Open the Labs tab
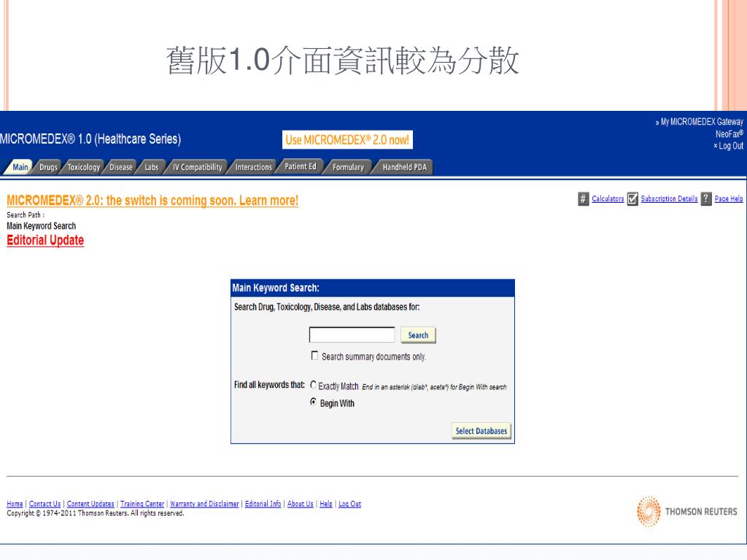This screenshot has width=747, height=560. coord(152,167)
